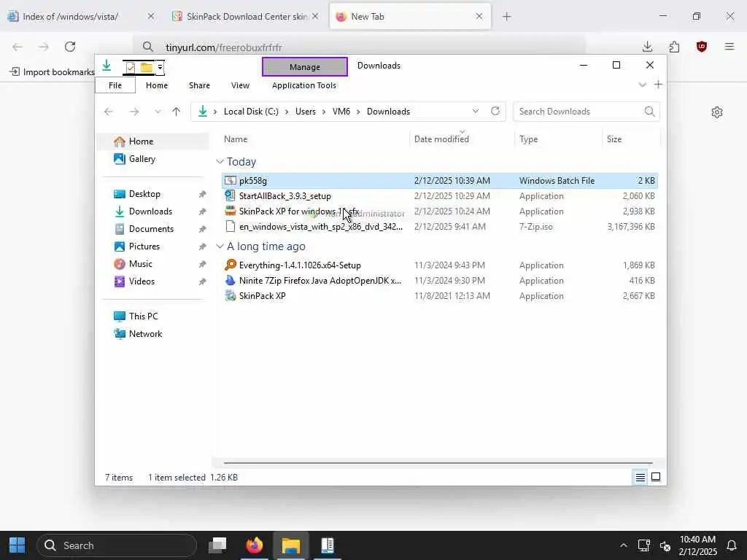Select Gallery in the navigation pane
Viewport: 747px width, 560px height.
[x=153, y=159]
